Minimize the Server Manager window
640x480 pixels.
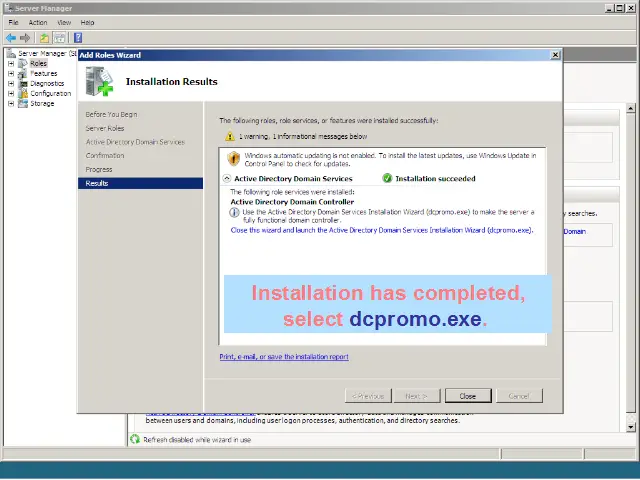pyautogui.click(x=610, y=8)
